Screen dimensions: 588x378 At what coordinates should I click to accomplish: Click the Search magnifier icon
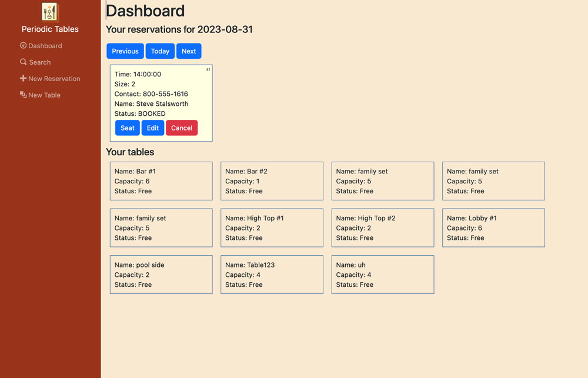[23, 62]
